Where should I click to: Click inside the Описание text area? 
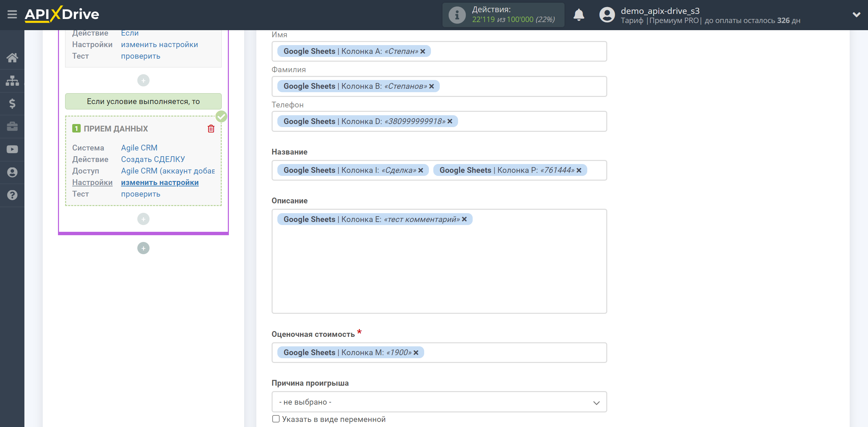(x=439, y=261)
